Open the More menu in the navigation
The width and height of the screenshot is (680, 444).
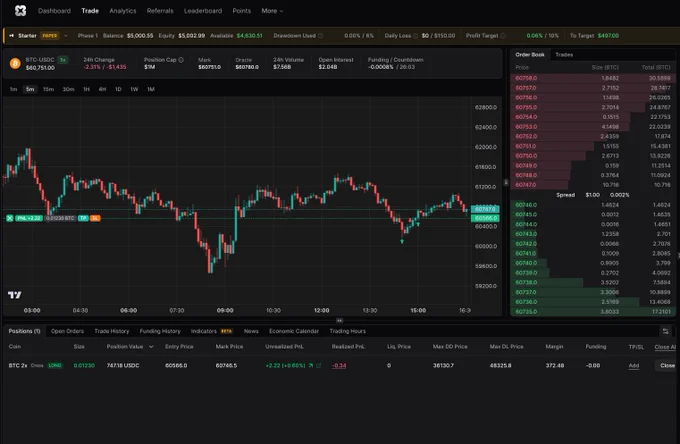[x=272, y=11]
